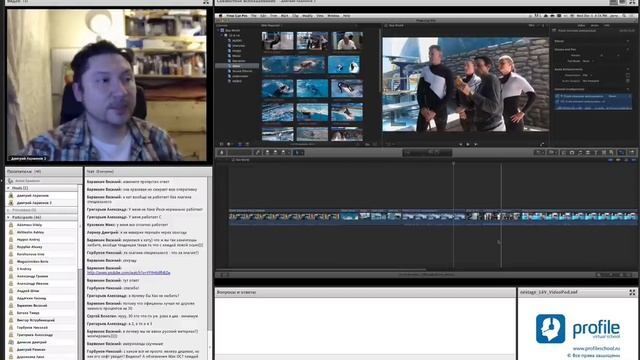The width and height of the screenshot is (640, 360).
Task: Open the Effects browser icon
Action: click(x=564, y=152)
